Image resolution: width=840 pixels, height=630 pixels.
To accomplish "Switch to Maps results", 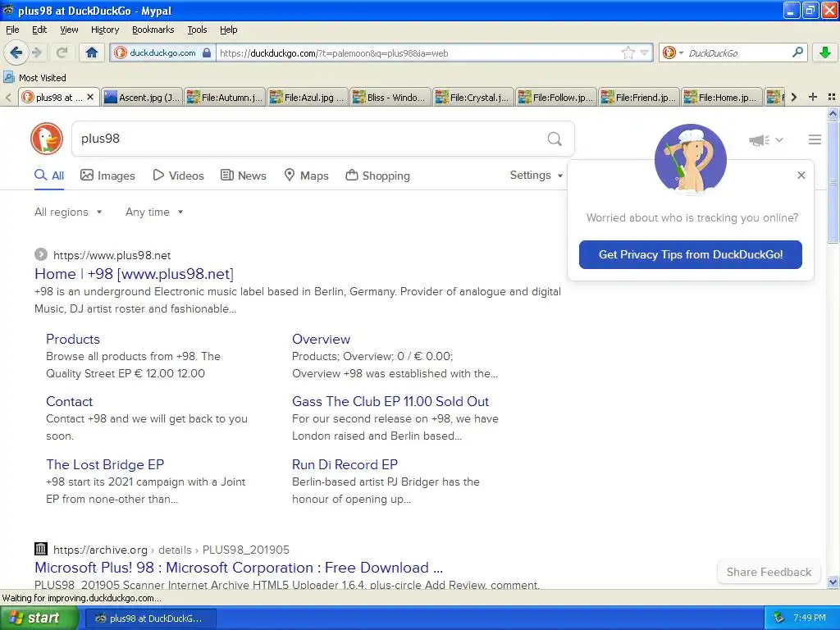I will 306,176.
